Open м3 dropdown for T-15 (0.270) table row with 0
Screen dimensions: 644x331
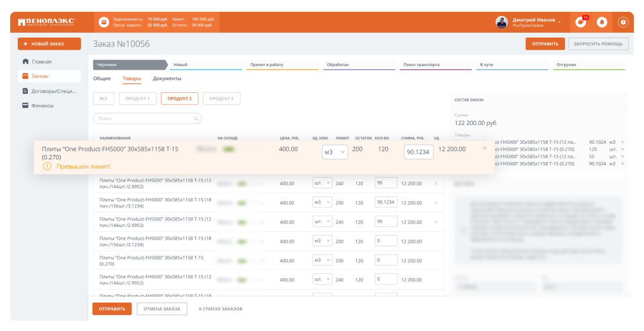[x=323, y=260]
